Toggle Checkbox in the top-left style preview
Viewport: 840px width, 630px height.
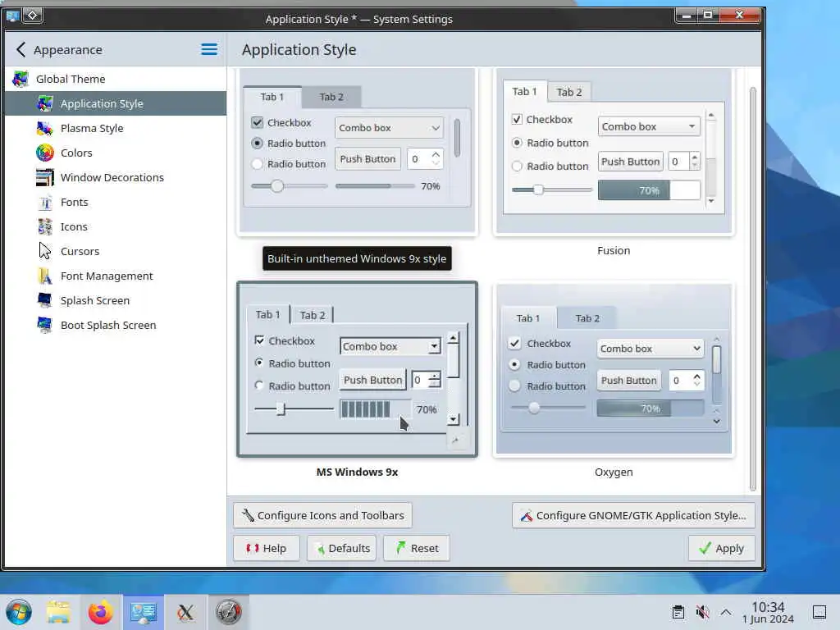257,123
